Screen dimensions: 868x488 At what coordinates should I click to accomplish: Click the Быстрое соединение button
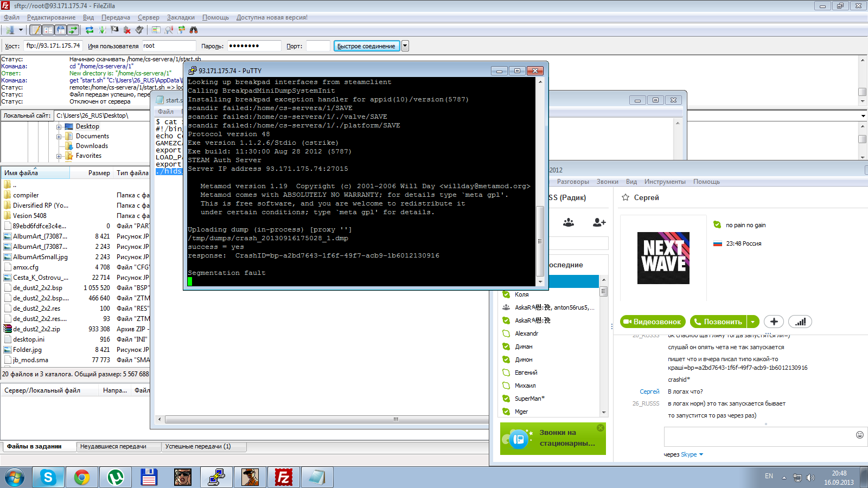[367, 46]
